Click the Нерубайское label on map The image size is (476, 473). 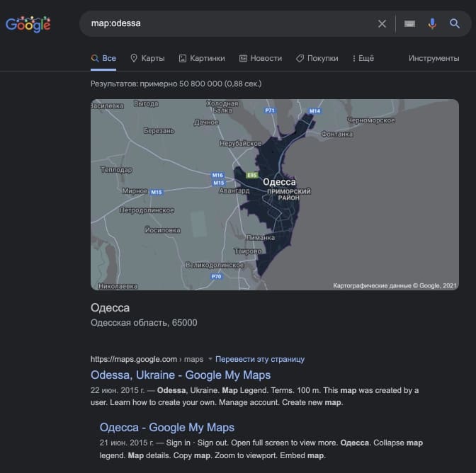click(x=240, y=143)
